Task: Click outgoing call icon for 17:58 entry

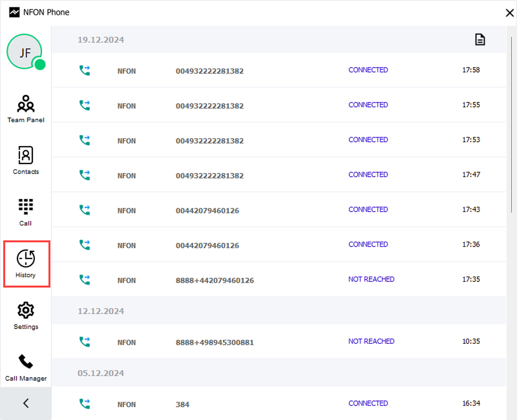Action: click(x=85, y=70)
